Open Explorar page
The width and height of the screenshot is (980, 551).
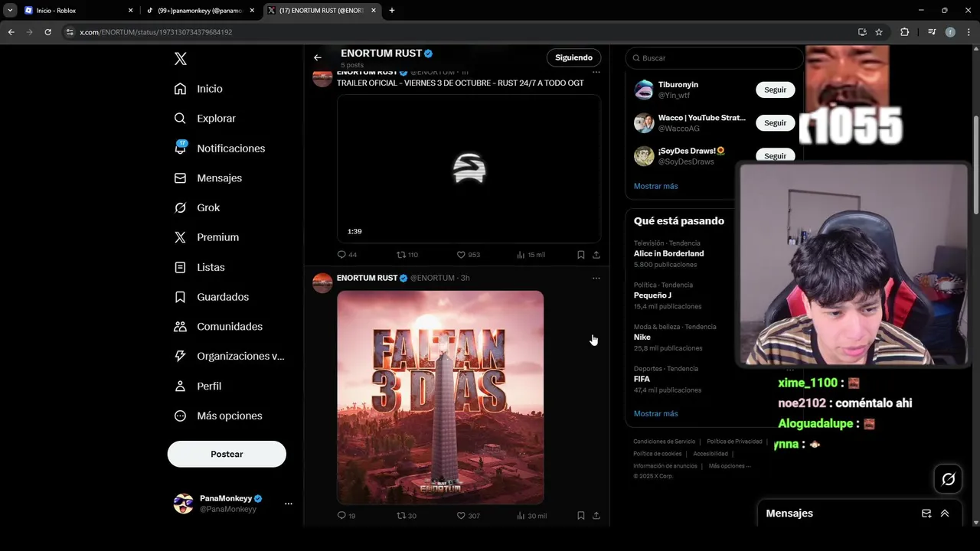point(204,119)
